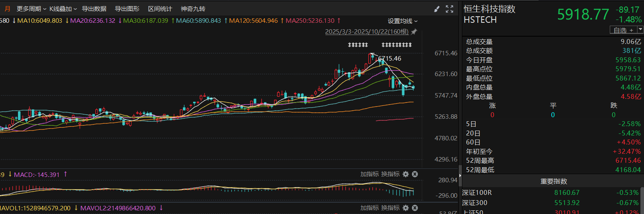Click the 52周最低 value 4168.04
The height and width of the screenshot is (214, 644).
(x=628, y=170)
